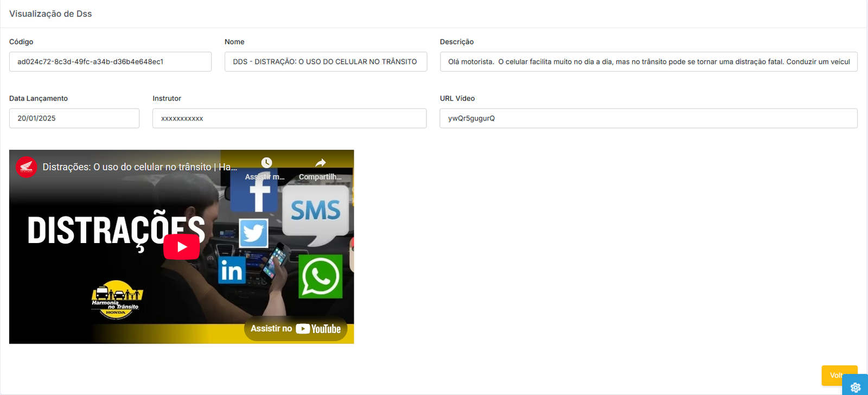868x395 pixels.
Task: Open the Honda channel logo on the video
Action: pyautogui.click(x=26, y=167)
